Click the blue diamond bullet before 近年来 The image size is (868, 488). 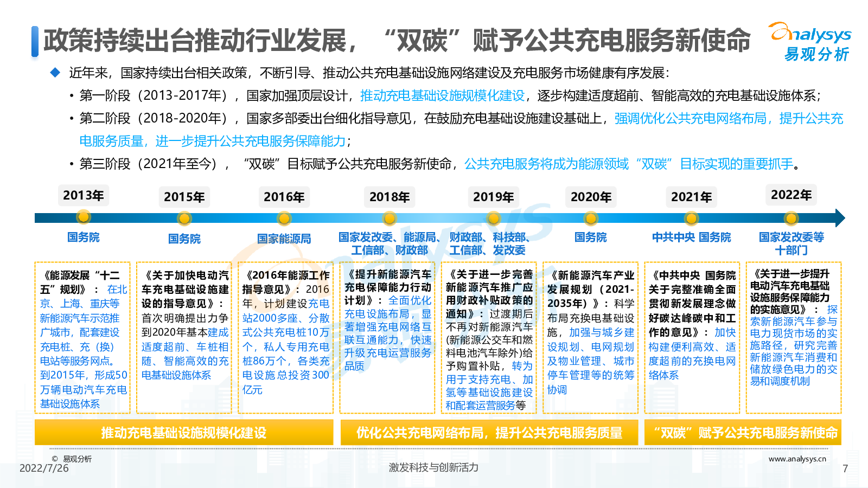tap(55, 72)
